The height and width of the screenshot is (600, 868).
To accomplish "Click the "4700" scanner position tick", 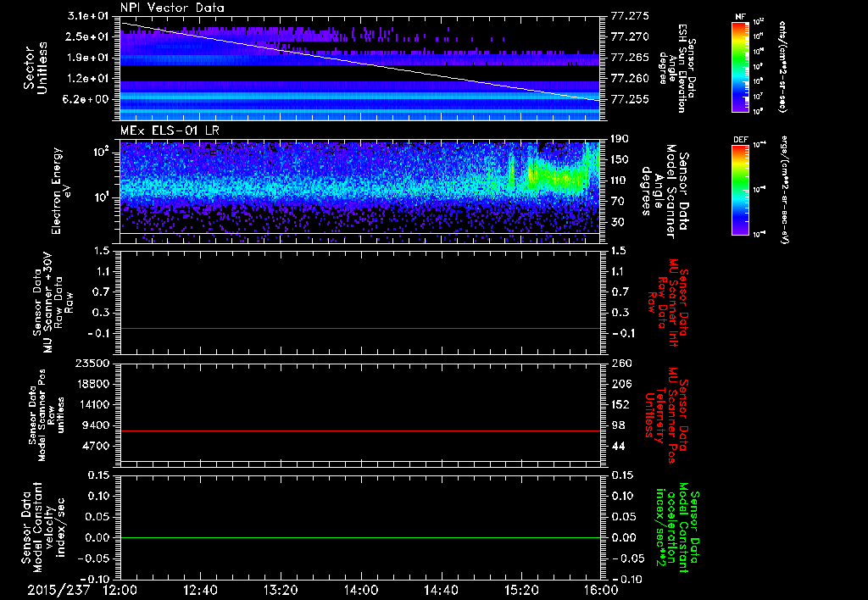I will click(x=96, y=446).
